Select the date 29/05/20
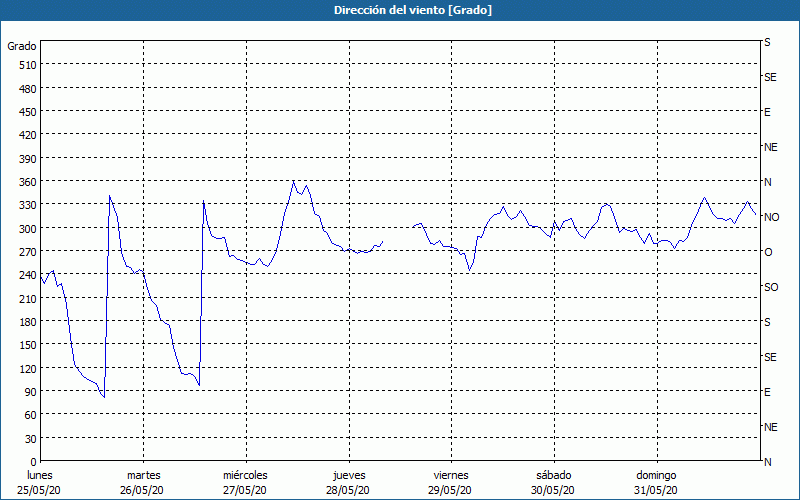Viewport: 800px width, 500px height. click(450, 490)
